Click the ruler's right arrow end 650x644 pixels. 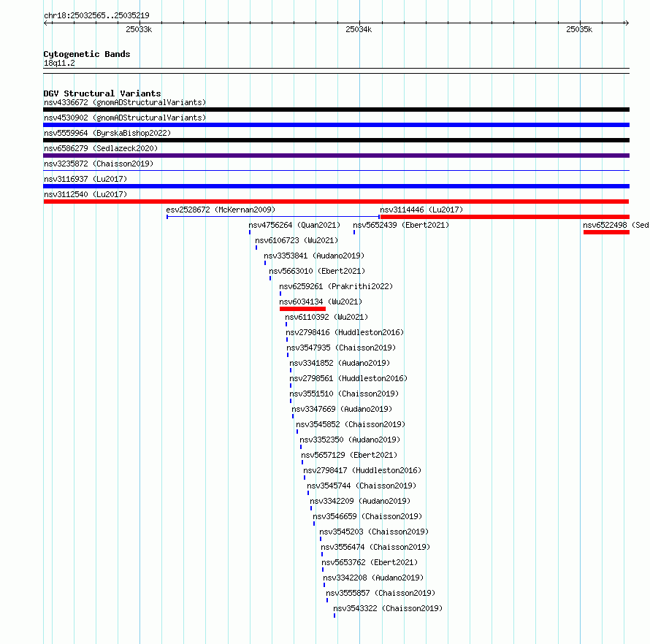(627, 23)
